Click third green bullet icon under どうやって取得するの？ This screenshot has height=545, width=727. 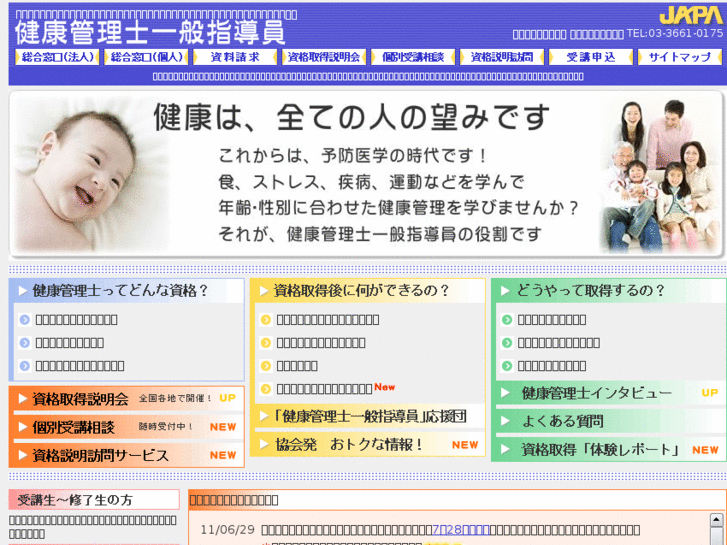click(507, 366)
